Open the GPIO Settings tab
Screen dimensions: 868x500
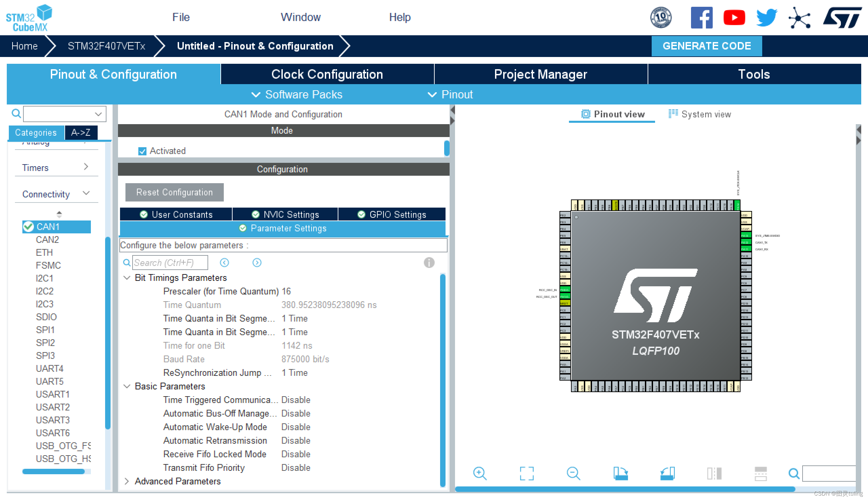pyautogui.click(x=392, y=214)
